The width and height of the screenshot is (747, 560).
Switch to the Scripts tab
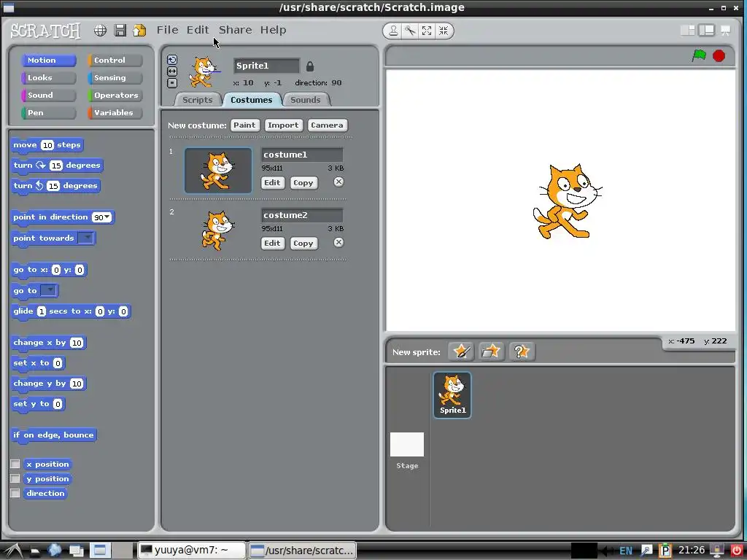[x=197, y=100]
